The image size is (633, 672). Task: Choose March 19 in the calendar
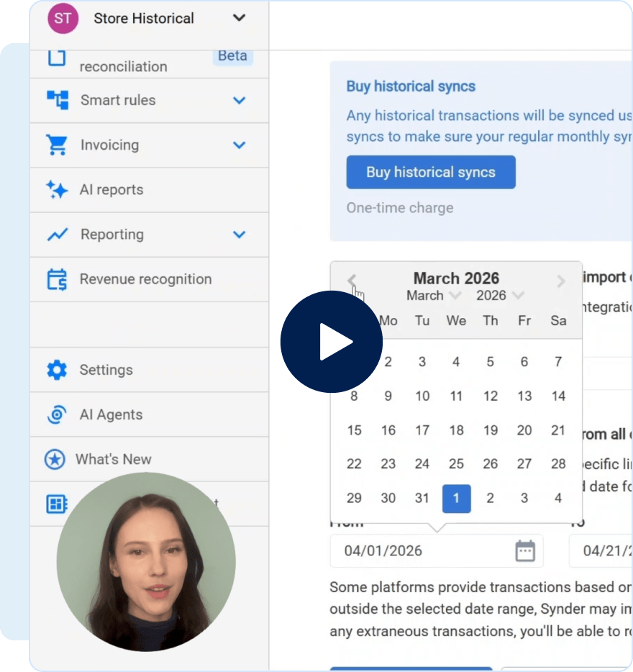tap(491, 430)
